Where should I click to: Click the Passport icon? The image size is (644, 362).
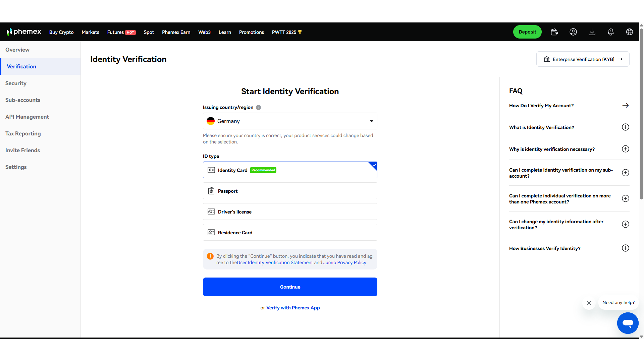tap(211, 191)
